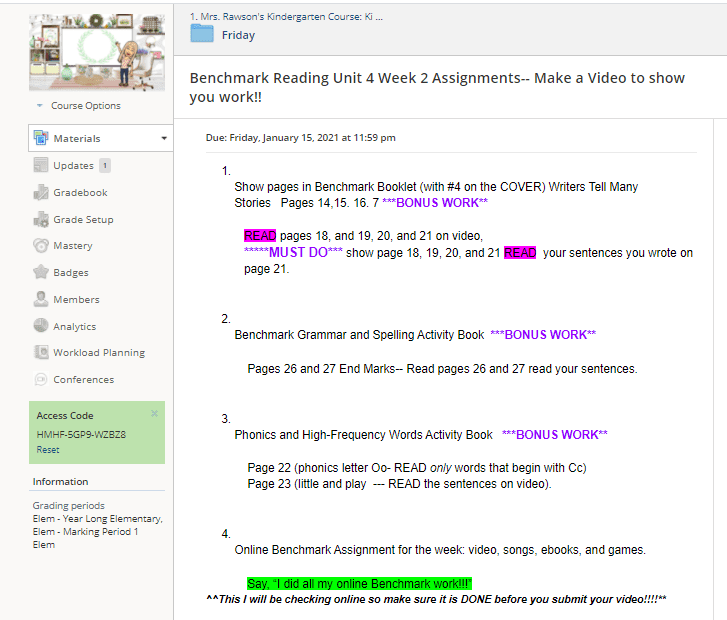Click the purple MUST DO text

click(293, 252)
